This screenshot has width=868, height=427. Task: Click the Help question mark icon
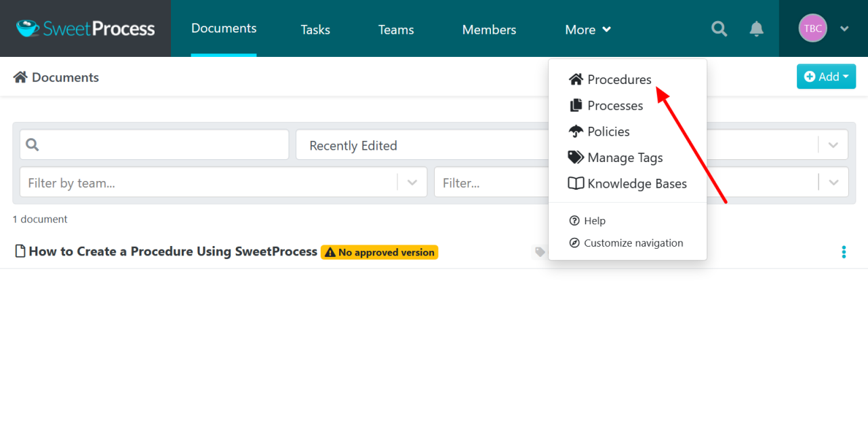[x=574, y=221]
